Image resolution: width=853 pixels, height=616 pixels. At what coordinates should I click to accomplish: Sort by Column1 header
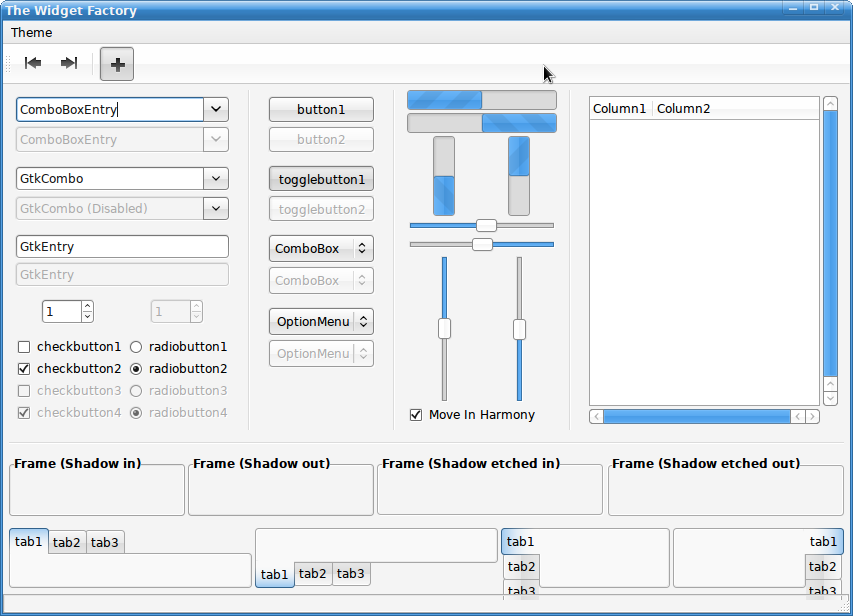[620, 109]
